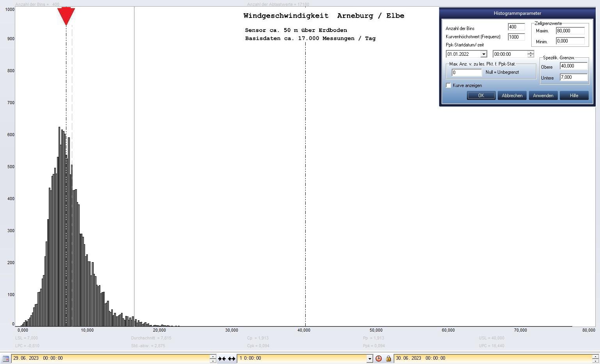Click the Obere specification limit field
This screenshot has height=364, width=600.
[573, 66]
